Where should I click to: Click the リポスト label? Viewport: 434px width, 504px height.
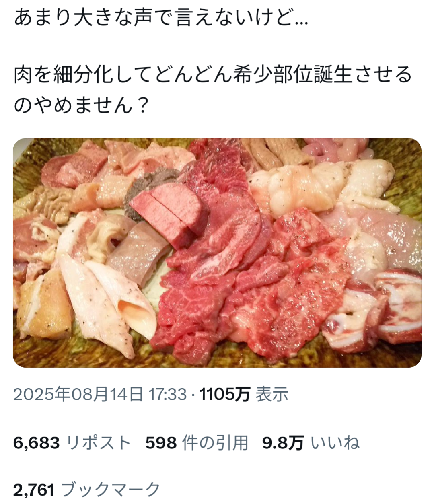click(99, 443)
